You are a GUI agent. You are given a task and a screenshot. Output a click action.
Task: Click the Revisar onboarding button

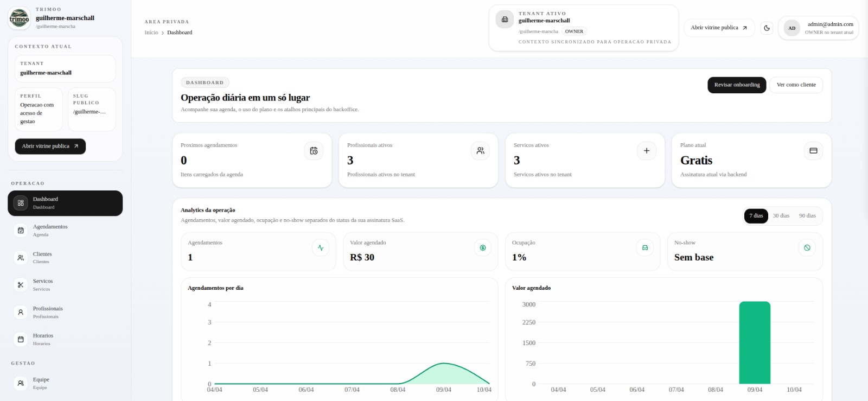[736, 85]
